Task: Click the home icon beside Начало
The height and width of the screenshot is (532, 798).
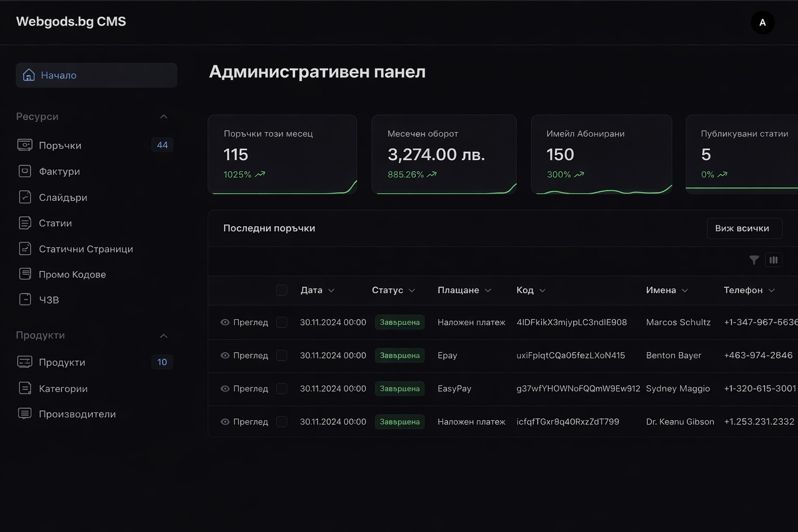Action: pyautogui.click(x=29, y=75)
